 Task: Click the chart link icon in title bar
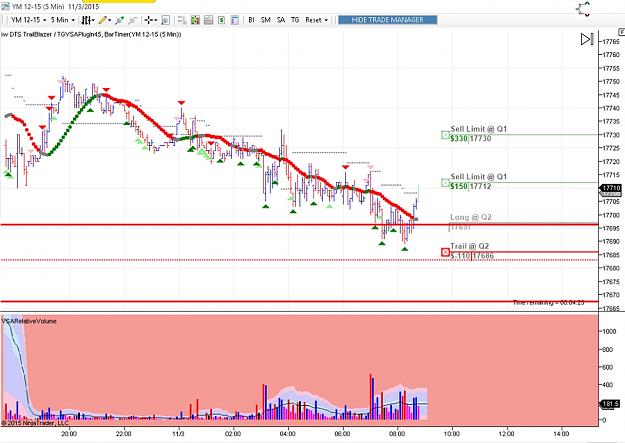point(583,9)
